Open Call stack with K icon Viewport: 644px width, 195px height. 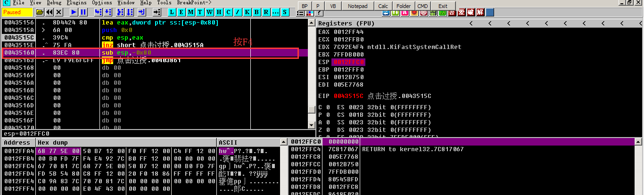tap(247, 12)
